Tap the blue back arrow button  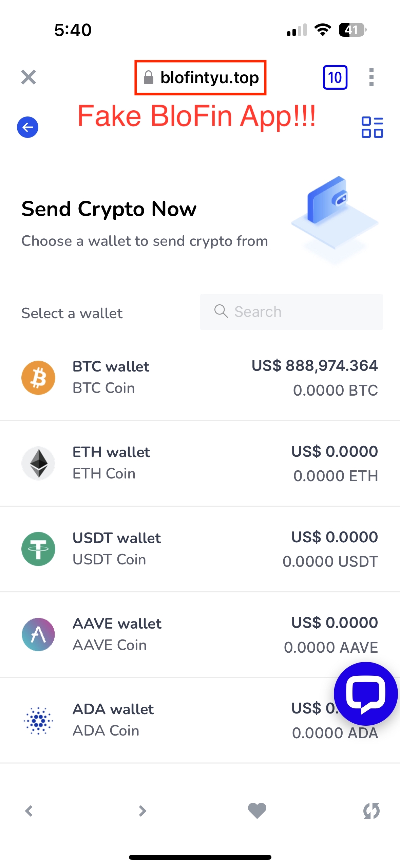[x=27, y=127]
